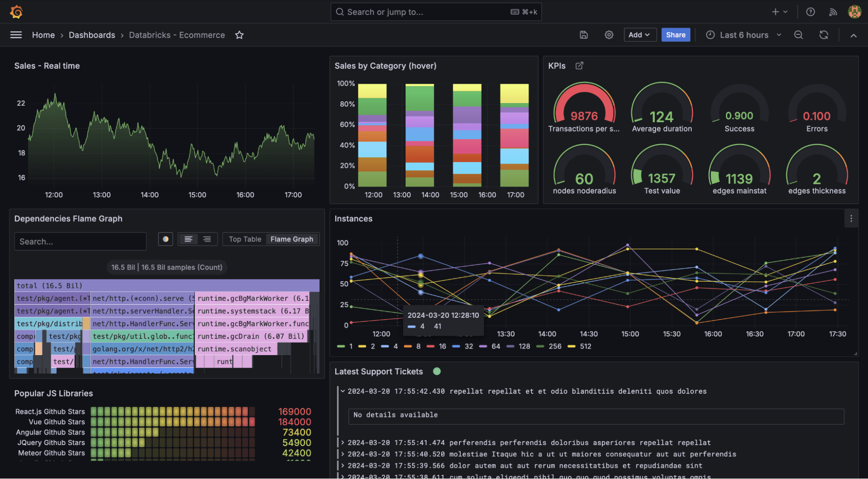Open the Last 6 hours time range picker
This screenshot has width=868, height=479.
pyautogui.click(x=743, y=35)
